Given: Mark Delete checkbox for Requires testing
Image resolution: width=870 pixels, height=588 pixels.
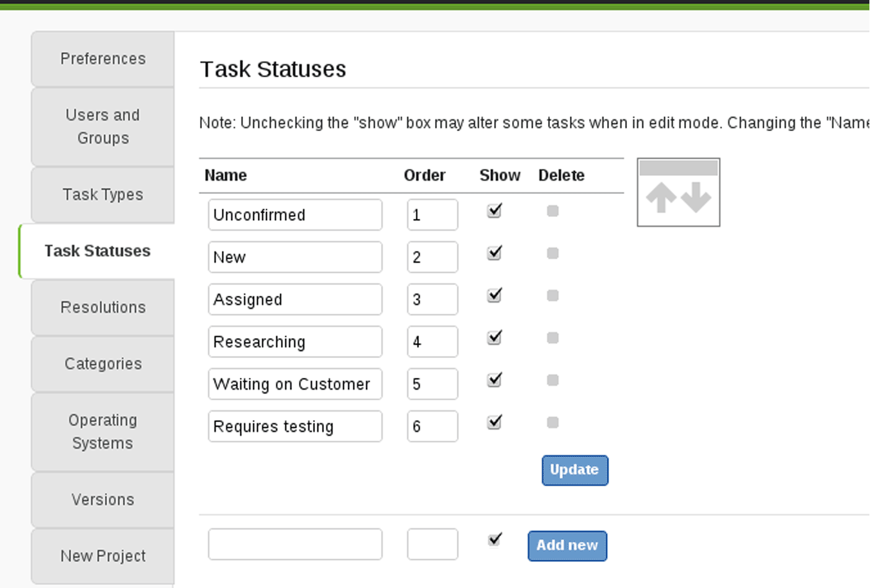Looking at the screenshot, I should [552, 423].
